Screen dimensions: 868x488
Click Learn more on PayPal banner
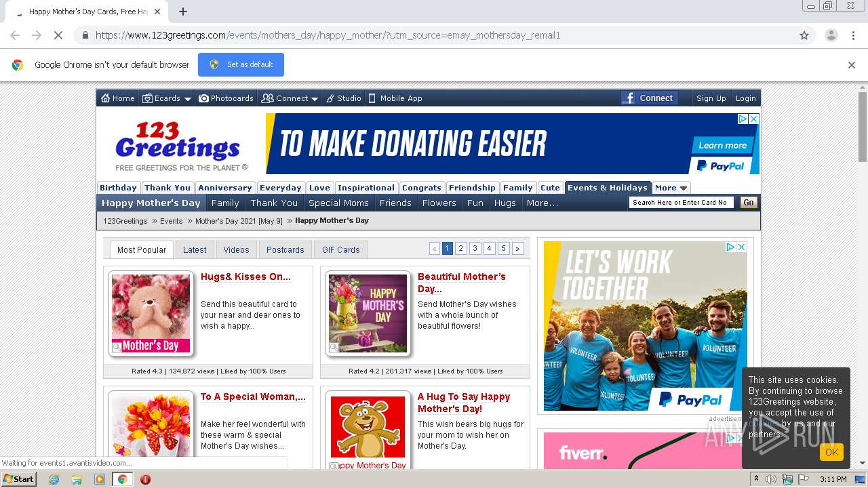click(722, 145)
